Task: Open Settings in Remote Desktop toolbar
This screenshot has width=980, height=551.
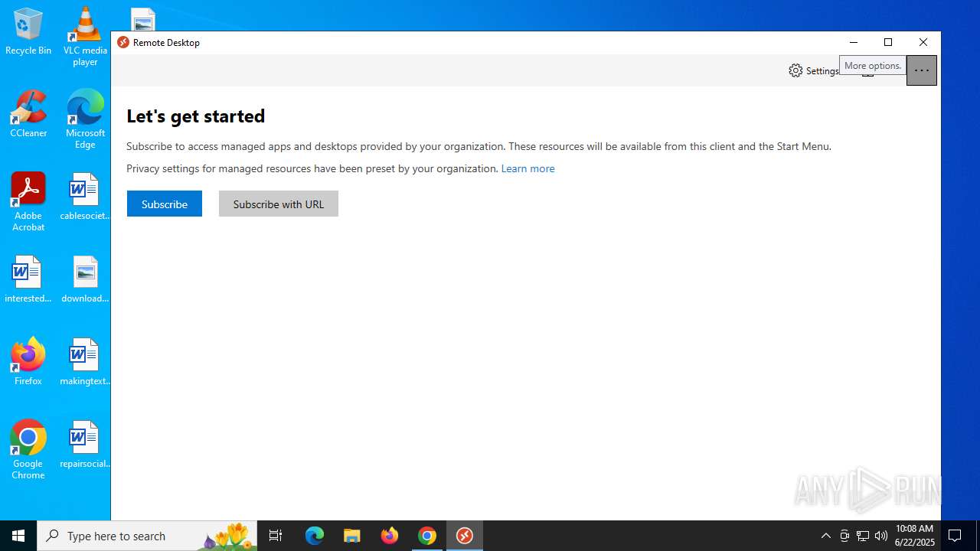Action: (814, 70)
